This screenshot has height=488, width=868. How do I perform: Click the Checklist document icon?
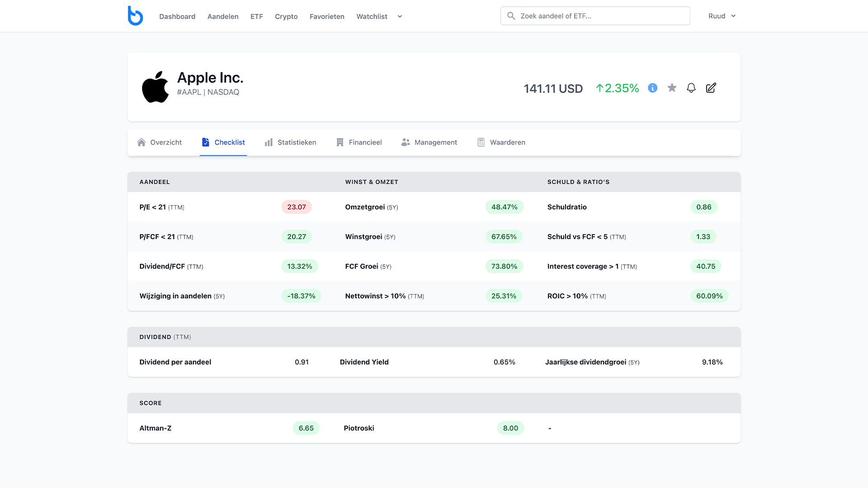pos(206,142)
